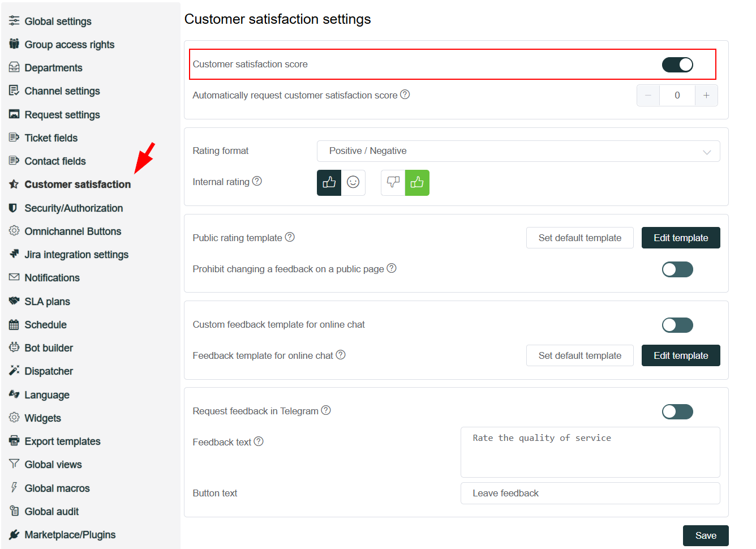Open the Public rating template help tooltip
Viewport: 756px width, 549px height.
[290, 237]
